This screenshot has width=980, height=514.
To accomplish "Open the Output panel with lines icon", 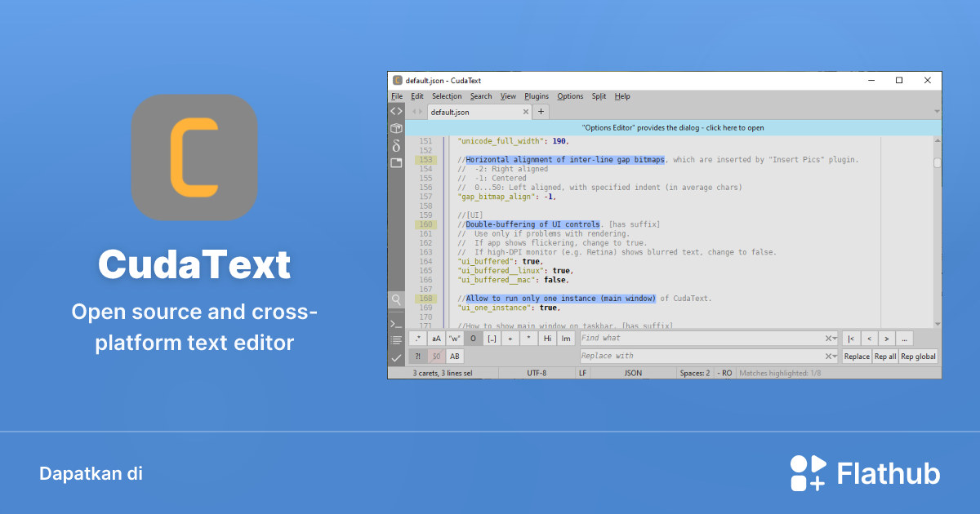I will [396, 340].
